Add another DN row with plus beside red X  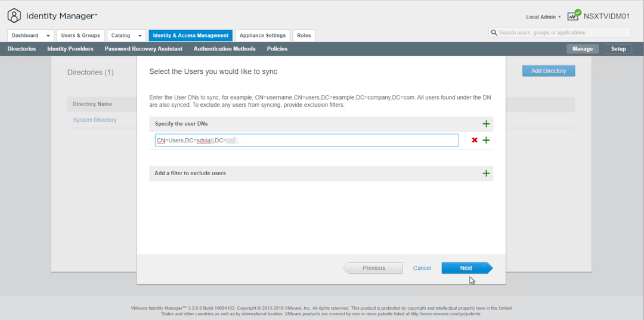[x=486, y=140]
